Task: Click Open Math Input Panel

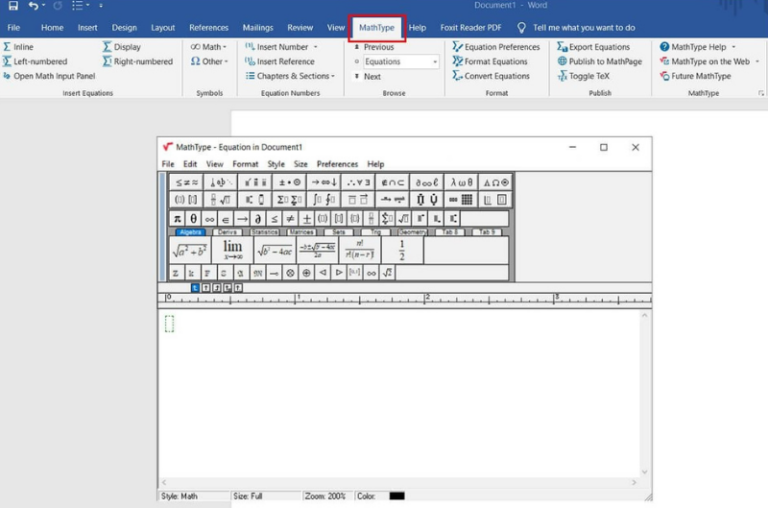Action: coord(49,76)
